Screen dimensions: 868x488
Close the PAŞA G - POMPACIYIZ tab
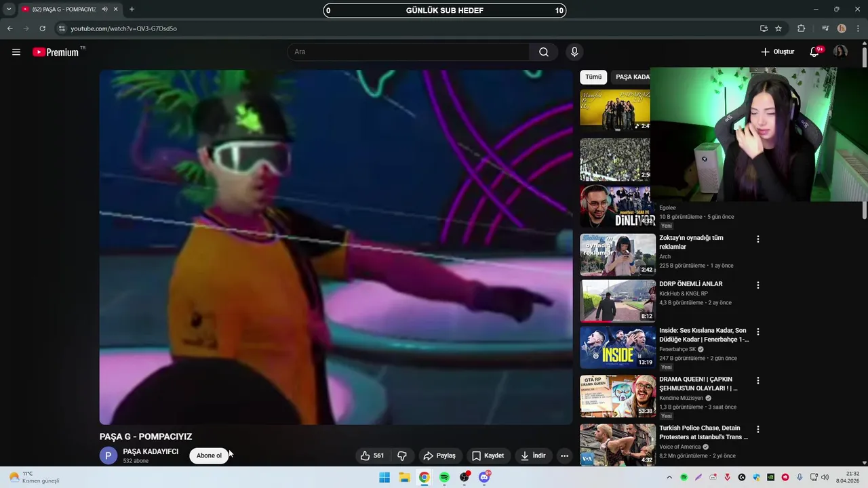pyautogui.click(x=116, y=9)
